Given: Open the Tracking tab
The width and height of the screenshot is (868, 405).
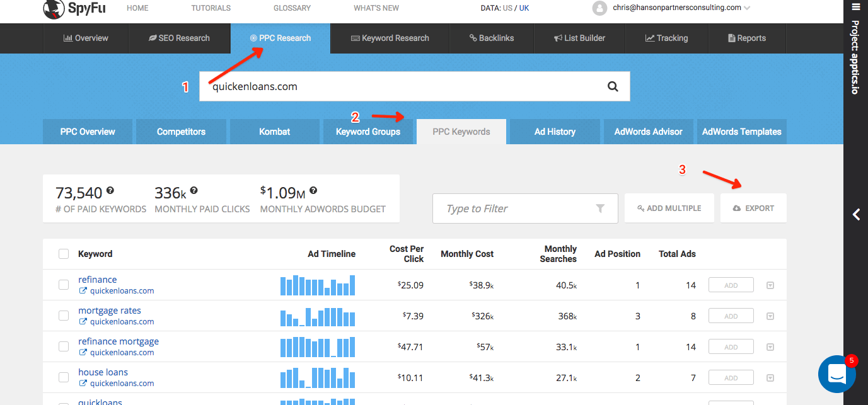Looking at the screenshot, I should click(666, 38).
